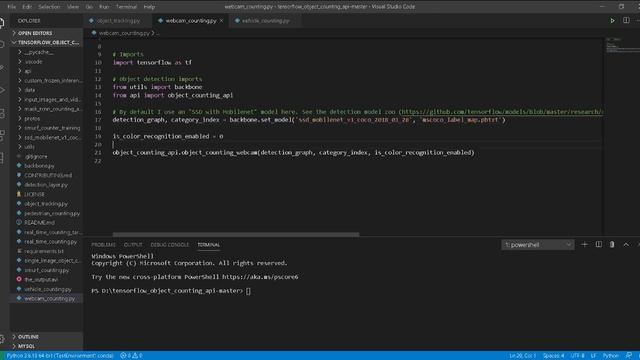The height and width of the screenshot is (360, 640).
Task: Open backbone.py Python file icon
Action: click(x=19, y=166)
